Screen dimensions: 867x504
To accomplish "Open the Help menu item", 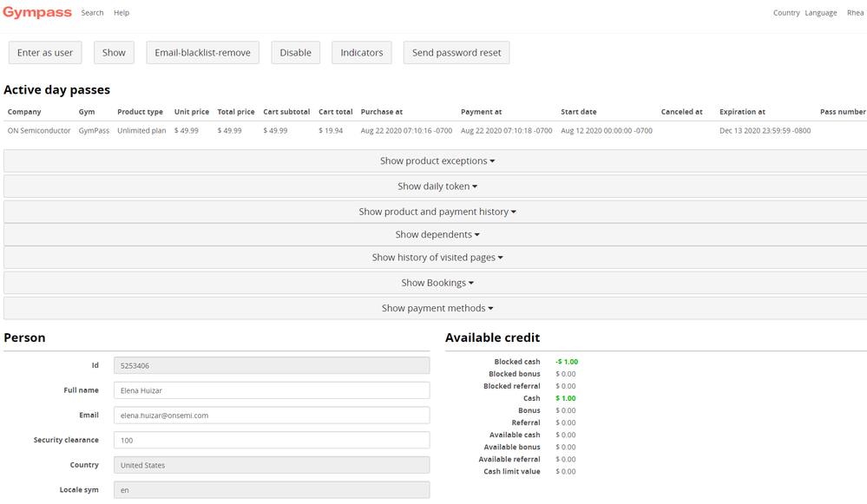I will pos(122,13).
